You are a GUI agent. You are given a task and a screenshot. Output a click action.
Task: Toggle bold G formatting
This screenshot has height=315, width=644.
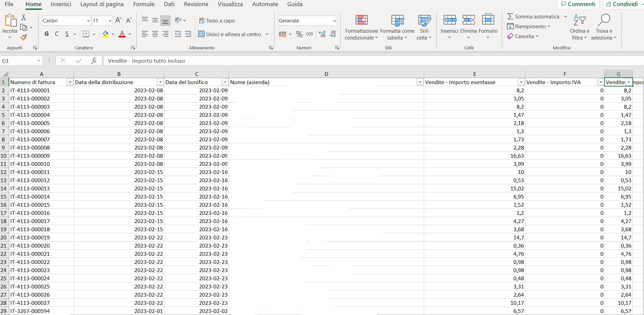[47, 34]
